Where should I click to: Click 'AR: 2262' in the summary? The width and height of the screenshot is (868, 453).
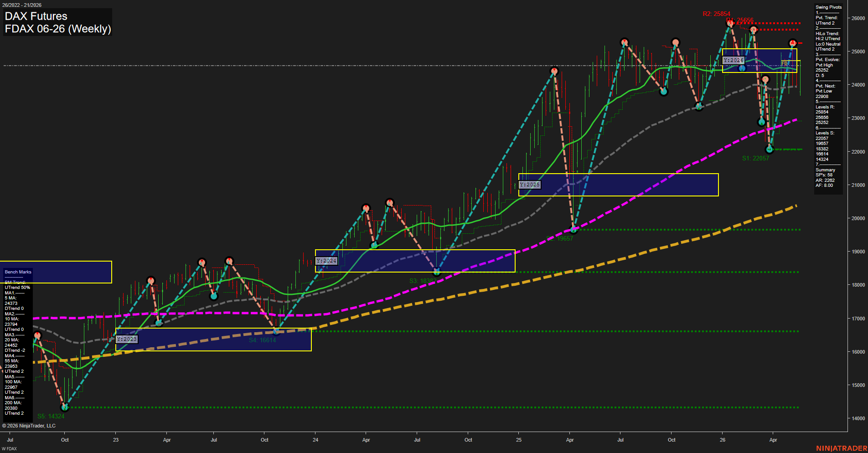[825, 180]
